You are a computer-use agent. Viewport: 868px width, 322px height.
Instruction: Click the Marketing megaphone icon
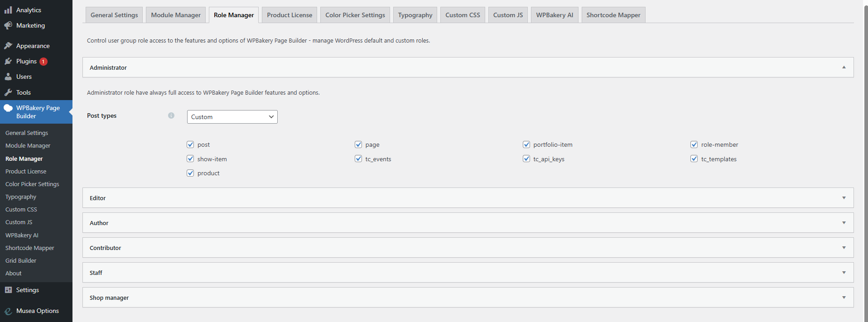point(8,25)
